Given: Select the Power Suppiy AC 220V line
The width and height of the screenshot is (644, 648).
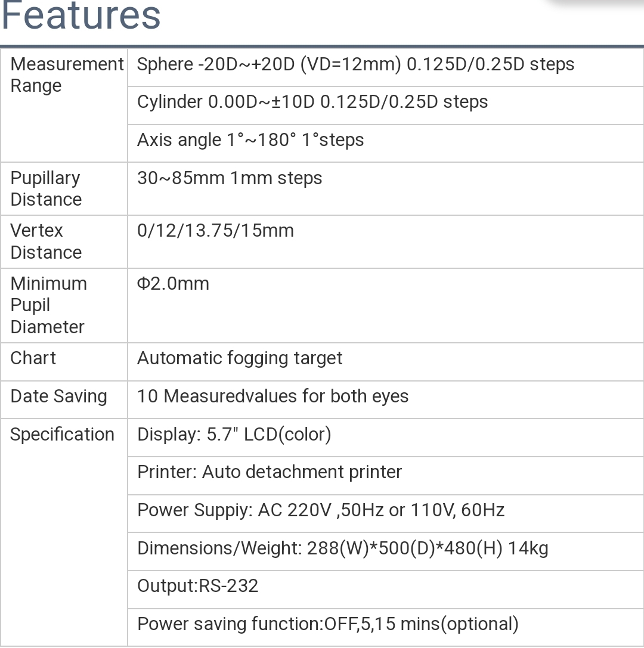Looking at the screenshot, I should (321, 510).
